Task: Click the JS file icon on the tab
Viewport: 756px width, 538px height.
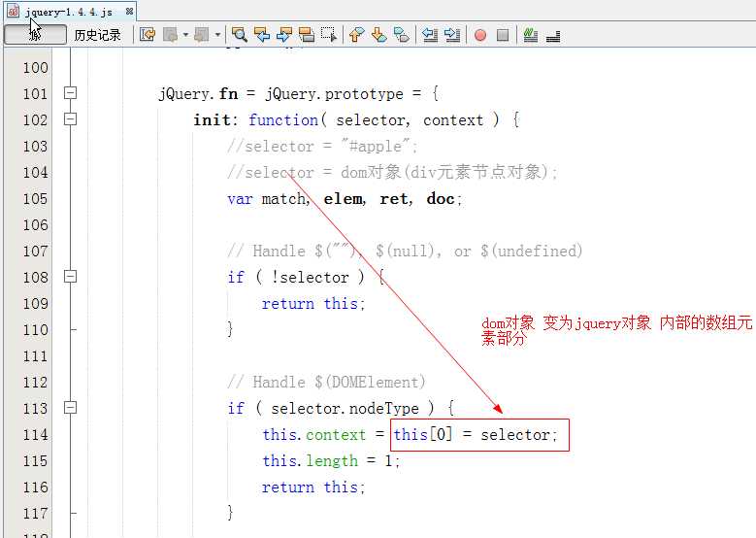Action: [14, 11]
